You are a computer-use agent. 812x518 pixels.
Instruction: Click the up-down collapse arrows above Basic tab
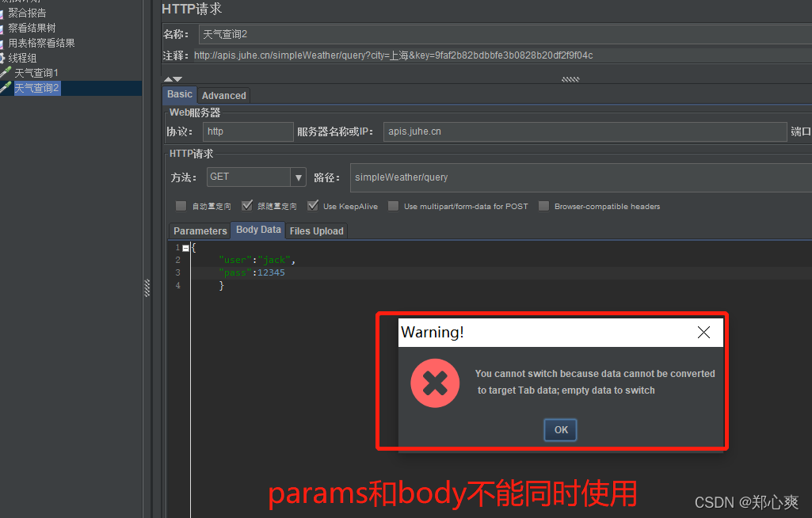click(x=173, y=79)
